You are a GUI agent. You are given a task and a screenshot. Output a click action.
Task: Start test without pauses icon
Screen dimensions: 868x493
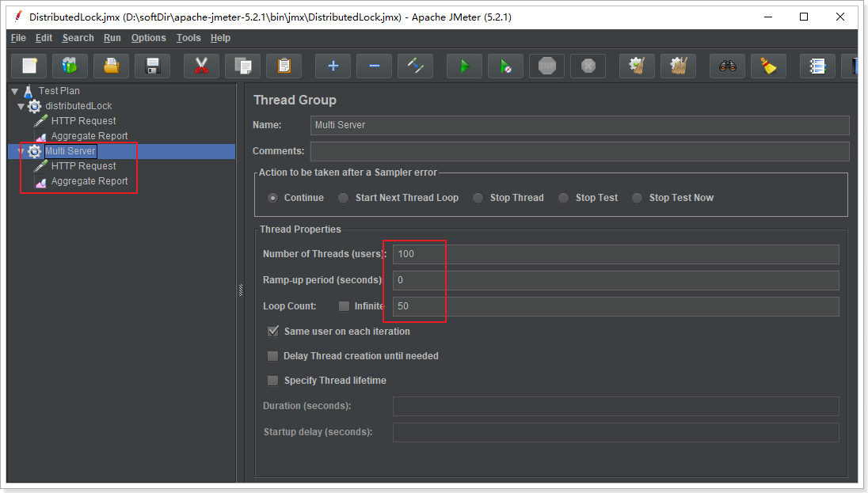pyautogui.click(x=505, y=66)
